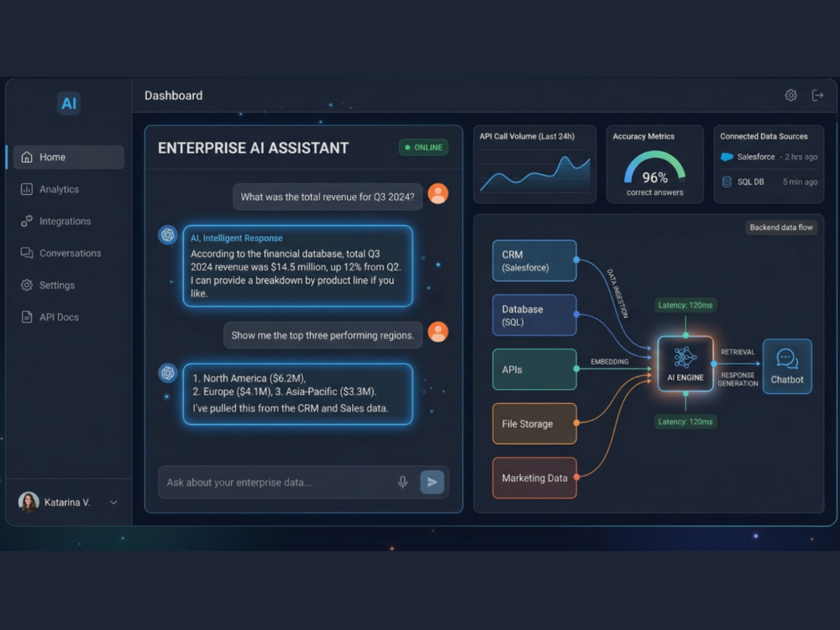Screen dimensions: 840x630
Task: Click 'correct answers' caption under gauge
Action: [x=654, y=192]
